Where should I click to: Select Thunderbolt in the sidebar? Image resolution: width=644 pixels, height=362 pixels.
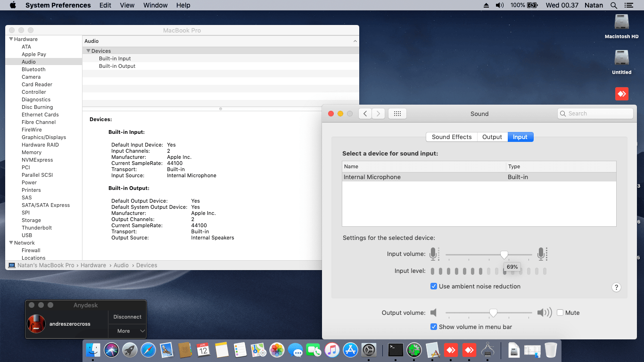(37, 228)
